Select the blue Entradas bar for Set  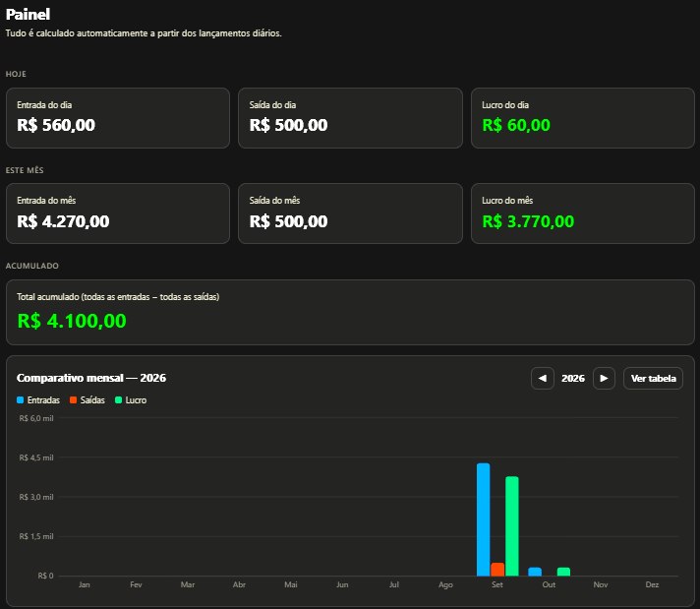(483, 519)
